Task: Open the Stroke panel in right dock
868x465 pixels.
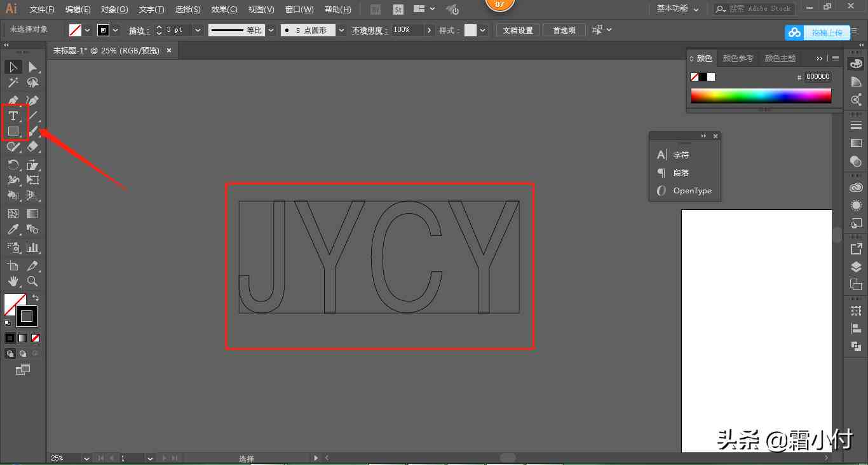Action: pos(856,125)
